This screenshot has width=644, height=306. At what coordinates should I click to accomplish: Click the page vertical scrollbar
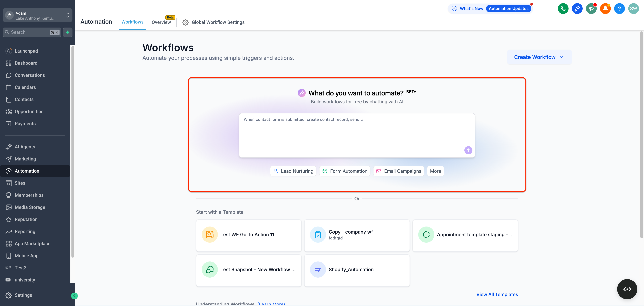[641, 135]
